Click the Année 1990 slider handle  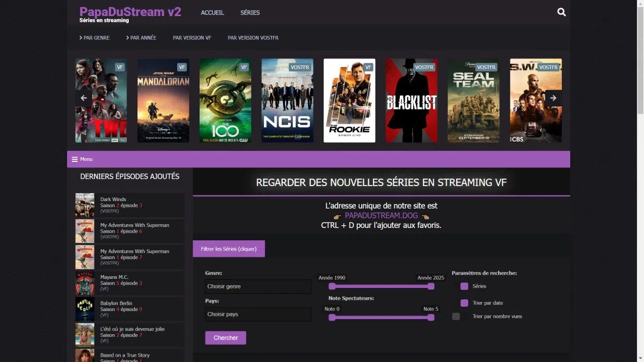[x=332, y=286]
